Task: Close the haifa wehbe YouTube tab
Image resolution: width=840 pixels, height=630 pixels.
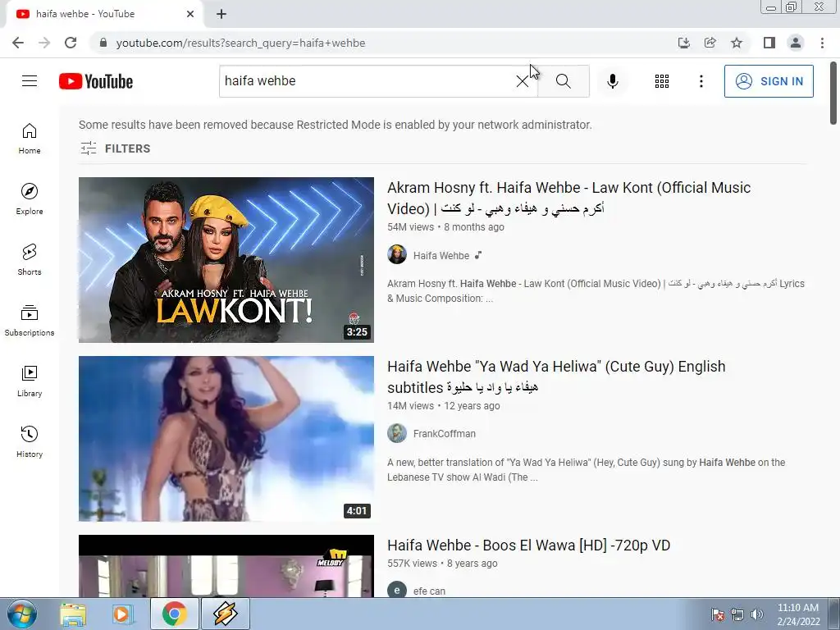Action: 190,14
